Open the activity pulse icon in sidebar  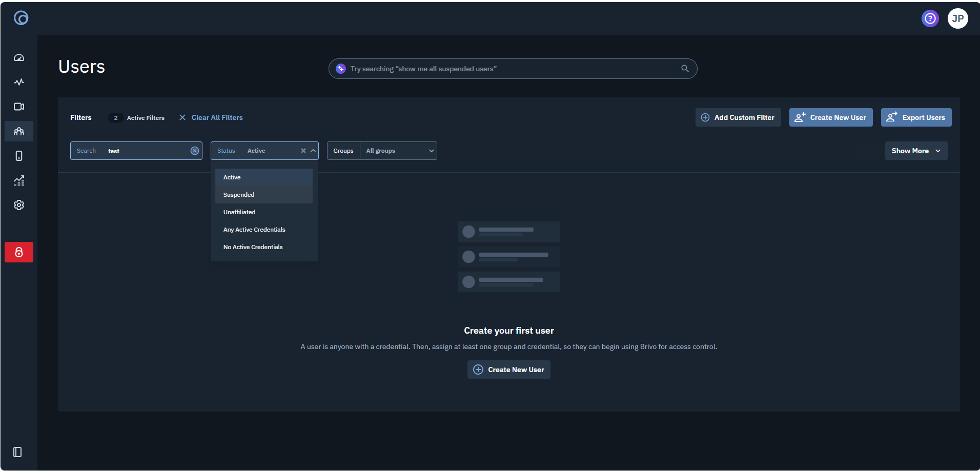click(x=19, y=82)
